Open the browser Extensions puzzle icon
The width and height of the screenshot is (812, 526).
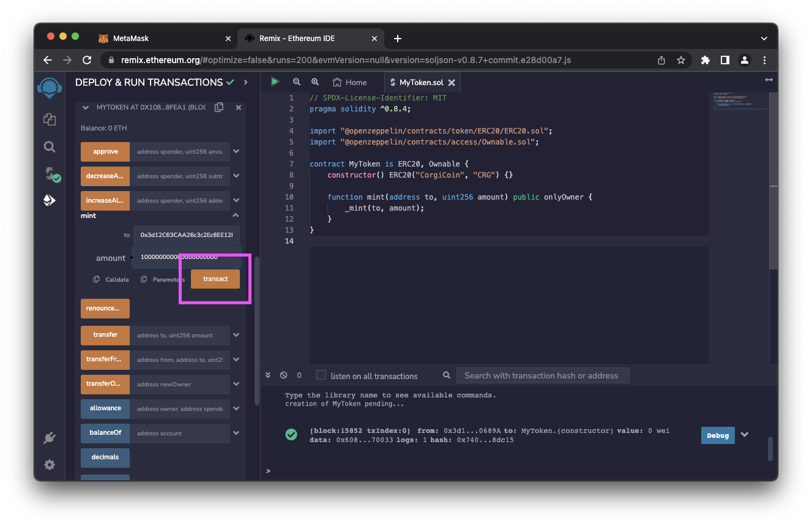[706, 60]
